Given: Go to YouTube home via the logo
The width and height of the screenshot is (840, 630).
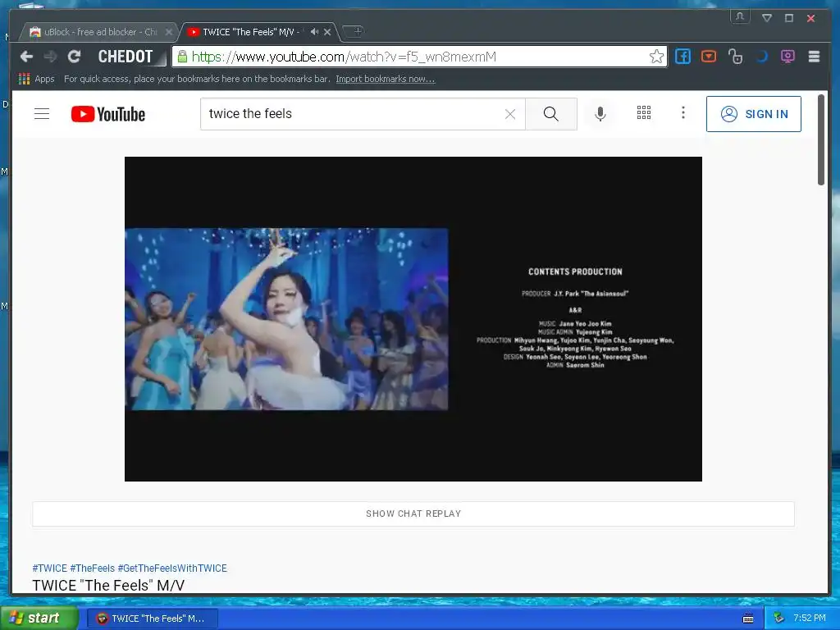Looking at the screenshot, I should coord(108,114).
